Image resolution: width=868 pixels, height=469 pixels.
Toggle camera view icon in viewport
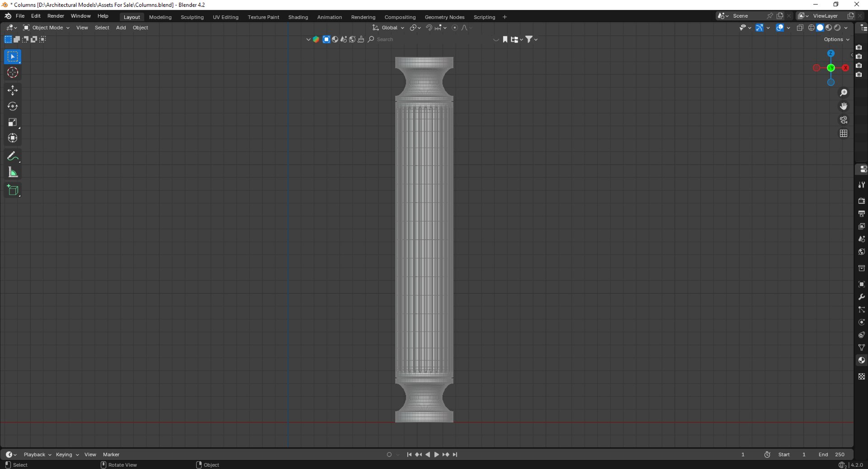(844, 120)
